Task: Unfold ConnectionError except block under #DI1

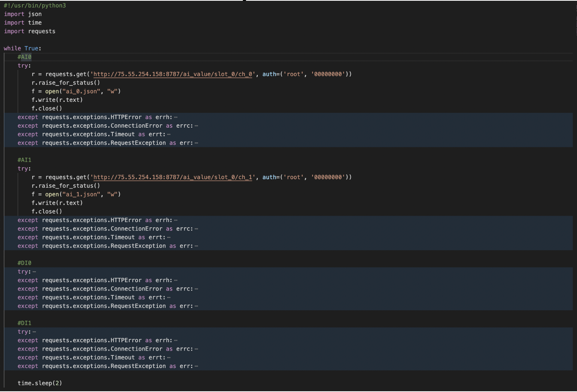Action: point(196,349)
